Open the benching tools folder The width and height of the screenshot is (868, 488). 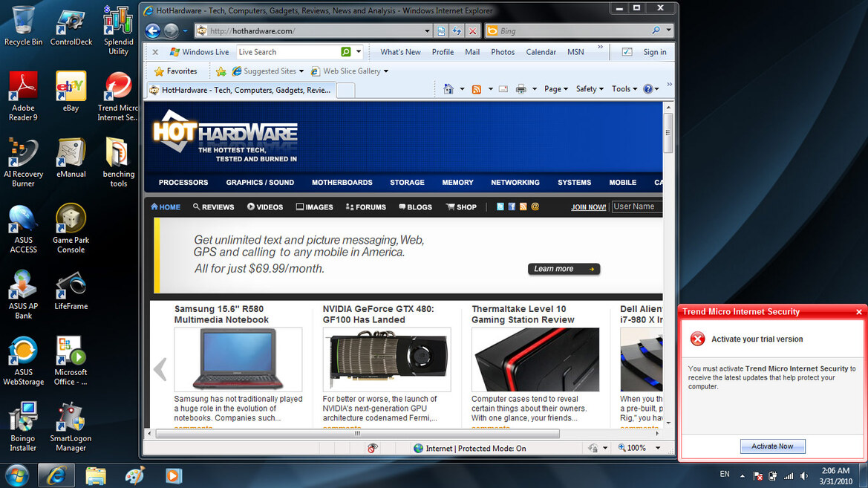point(119,163)
